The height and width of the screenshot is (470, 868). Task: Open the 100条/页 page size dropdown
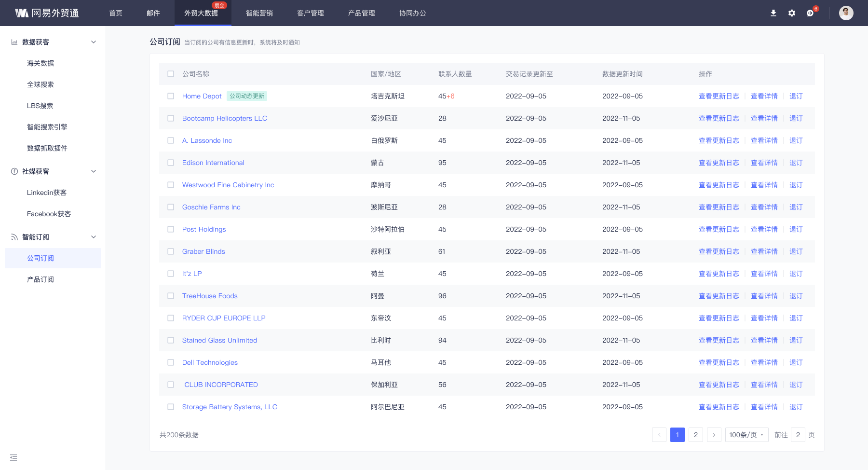(x=747, y=435)
